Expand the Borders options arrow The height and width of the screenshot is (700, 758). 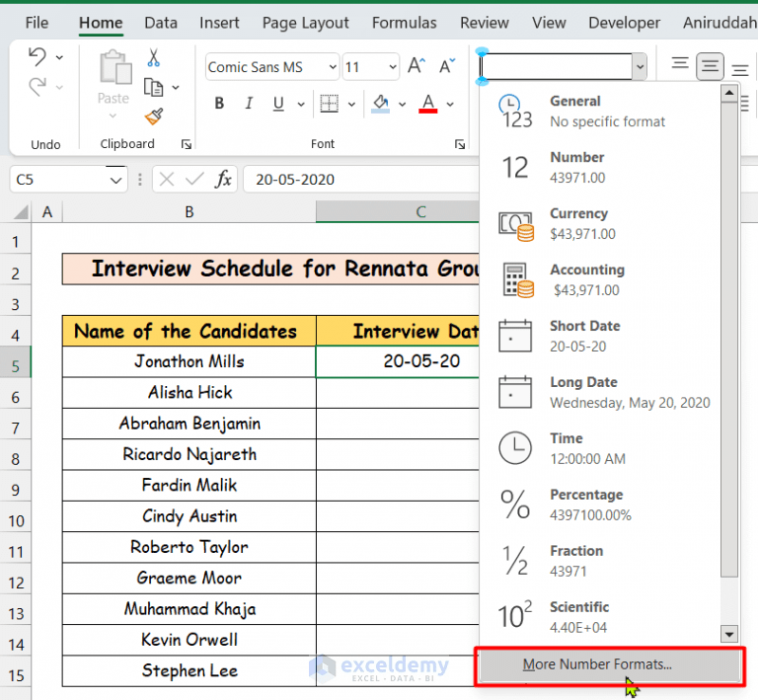pos(351,104)
